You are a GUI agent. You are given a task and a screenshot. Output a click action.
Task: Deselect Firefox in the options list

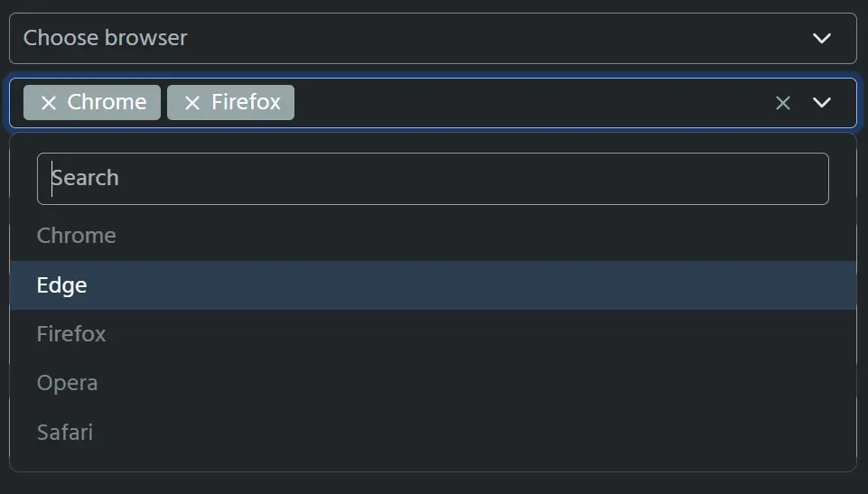click(x=433, y=334)
